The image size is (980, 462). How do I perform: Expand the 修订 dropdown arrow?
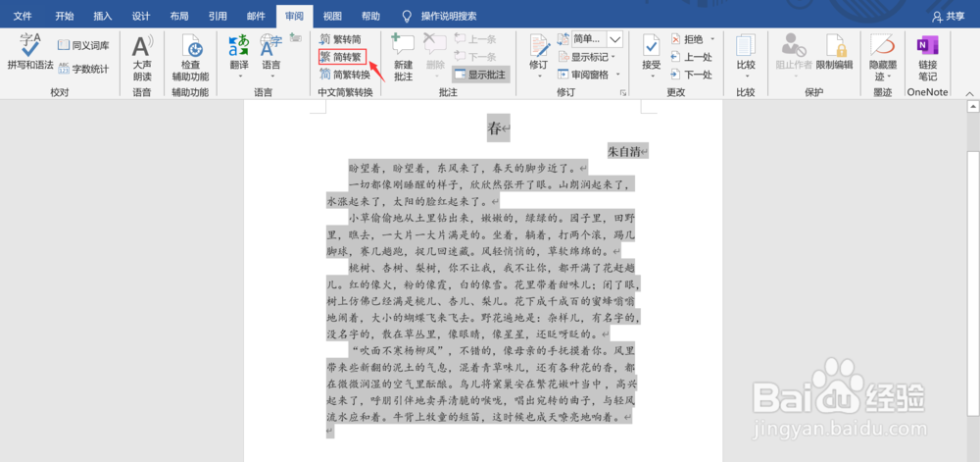point(539,77)
